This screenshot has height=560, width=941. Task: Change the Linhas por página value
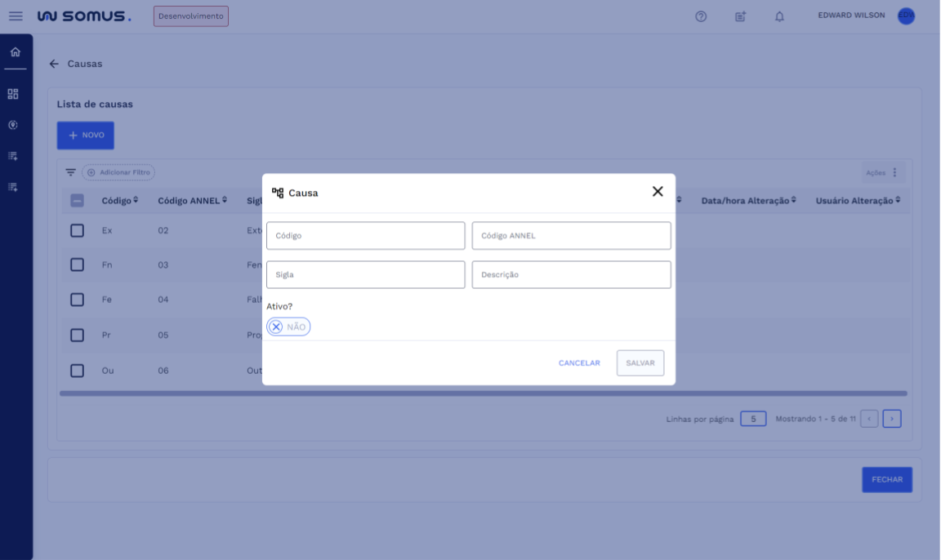click(x=752, y=419)
